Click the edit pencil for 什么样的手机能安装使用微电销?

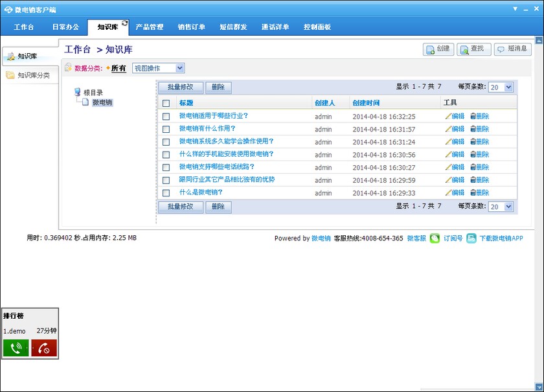click(x=448, y=154)
